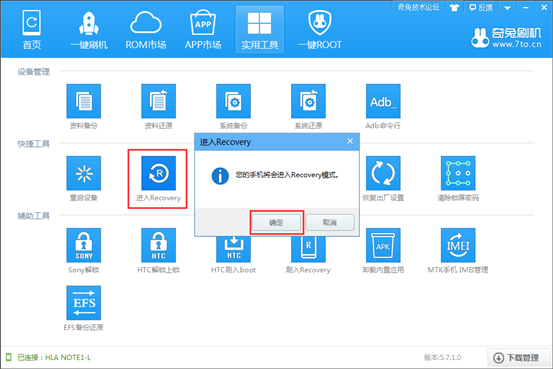This screenshot has height=369, width=553.
Task: Expand the title bar dropdown arrow menu
Action: pos(508,8)
